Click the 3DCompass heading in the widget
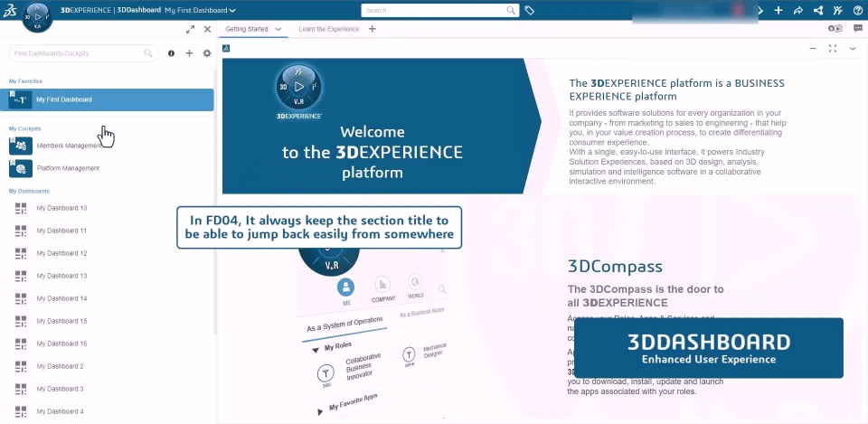Image resolution: width=868 pixels, height=424 pixels. click(615, 267)
